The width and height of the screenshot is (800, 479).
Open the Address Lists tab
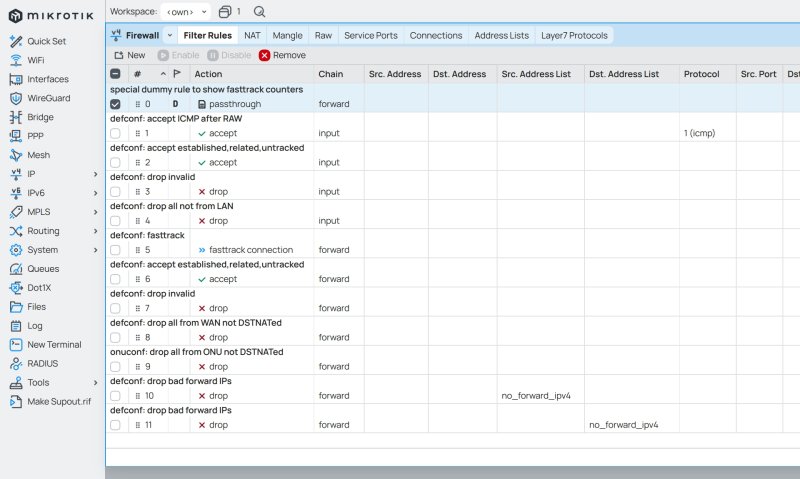pyautogui.click(x=502, y=36)
